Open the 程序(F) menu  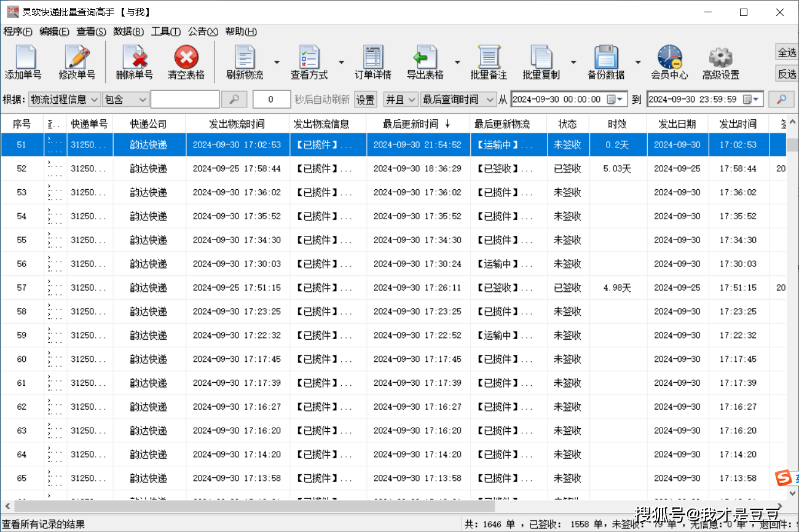tap(17, 32)
